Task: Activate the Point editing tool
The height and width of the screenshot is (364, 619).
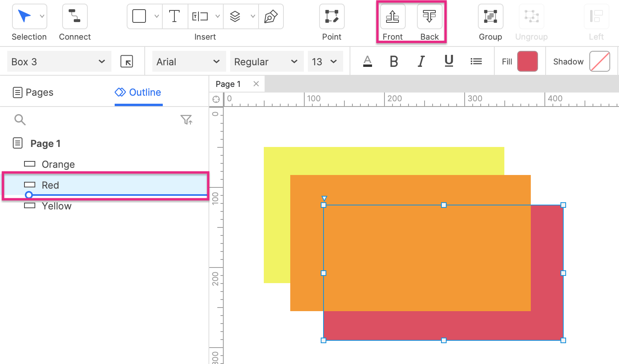Action: coord(332,16)
